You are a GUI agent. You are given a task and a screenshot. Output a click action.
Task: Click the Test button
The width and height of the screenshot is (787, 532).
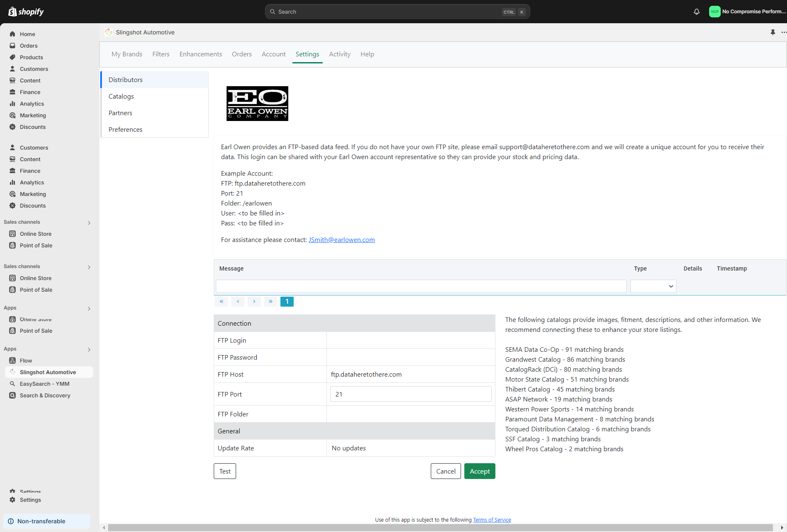[225, 471]
